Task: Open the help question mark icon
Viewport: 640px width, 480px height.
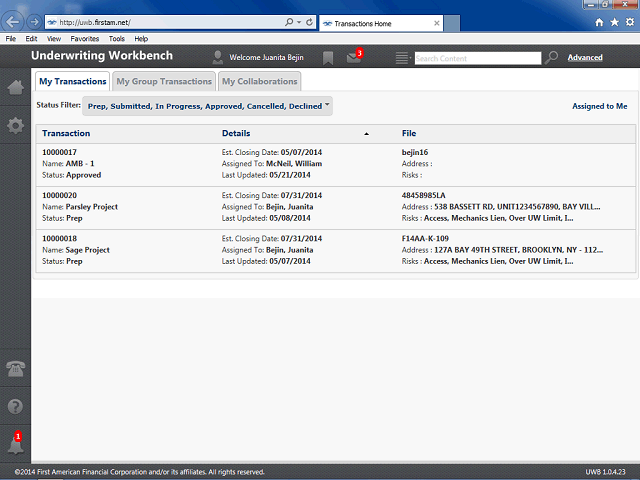Action: click(15, 406)
